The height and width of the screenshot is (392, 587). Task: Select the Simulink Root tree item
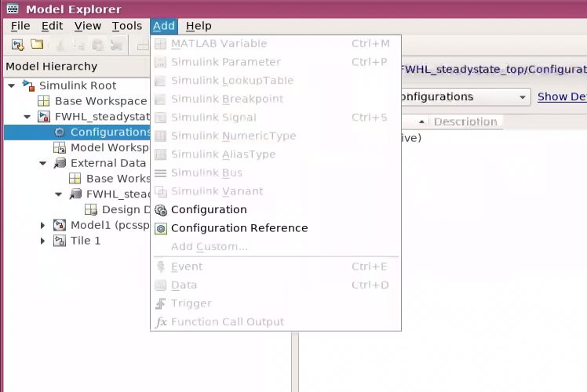78,85
